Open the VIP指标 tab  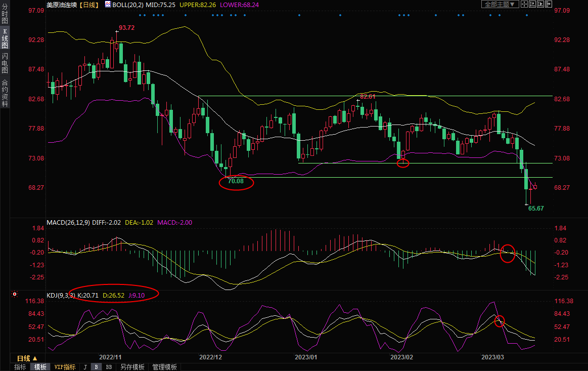click(65, 367)
